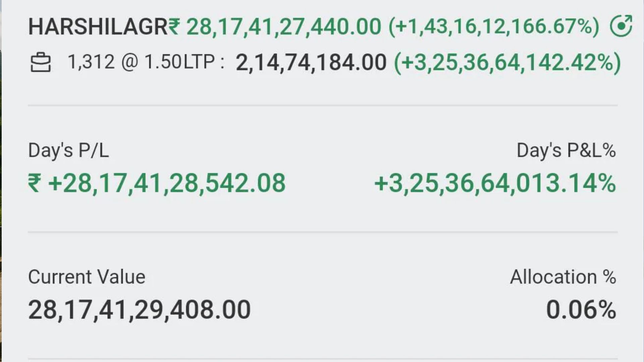This screenshot has height=362, width=644.
Task: Select the LTP value 2,14,74,184.00
Action: pos(311,63)
